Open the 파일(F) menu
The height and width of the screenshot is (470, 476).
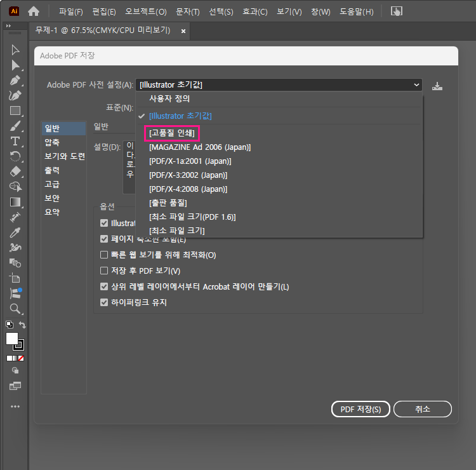pos(70,11)
